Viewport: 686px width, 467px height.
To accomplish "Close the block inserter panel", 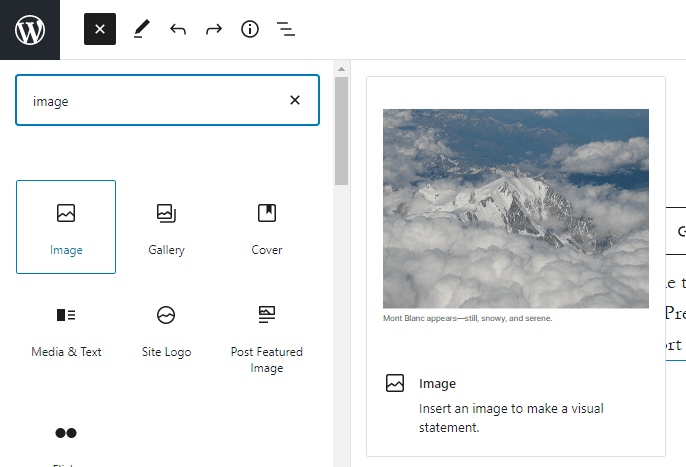I will pos(100,30).
